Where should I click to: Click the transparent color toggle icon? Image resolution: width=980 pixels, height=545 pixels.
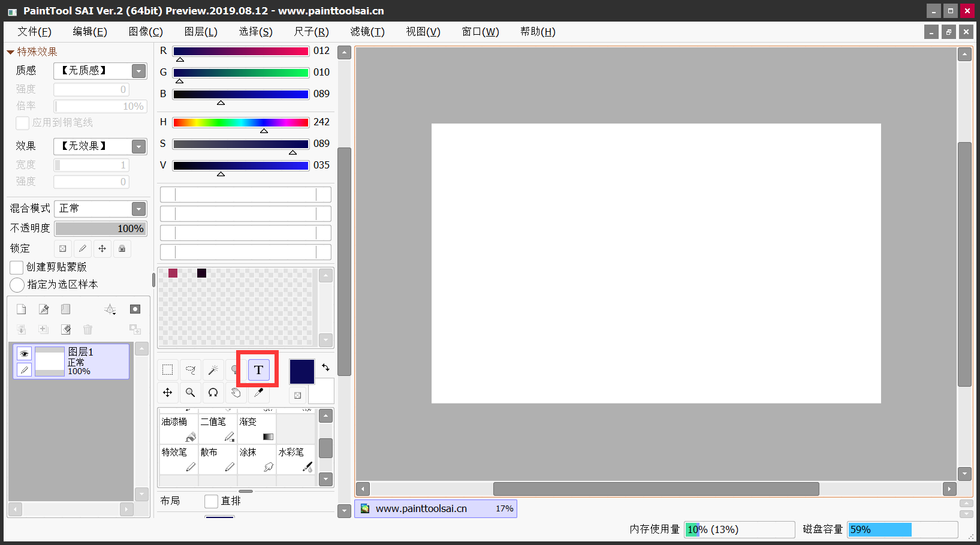[x=297, y=395]
